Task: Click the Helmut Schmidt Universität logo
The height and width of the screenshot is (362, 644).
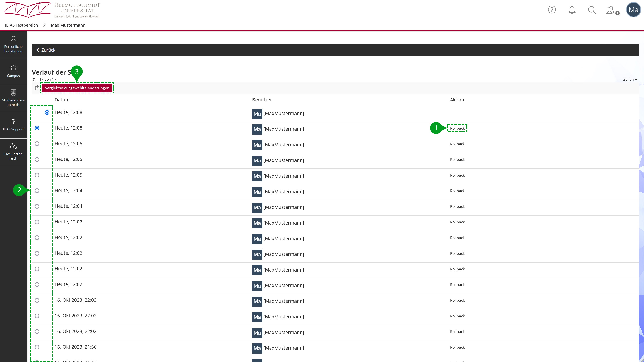Action: point(53,10)
